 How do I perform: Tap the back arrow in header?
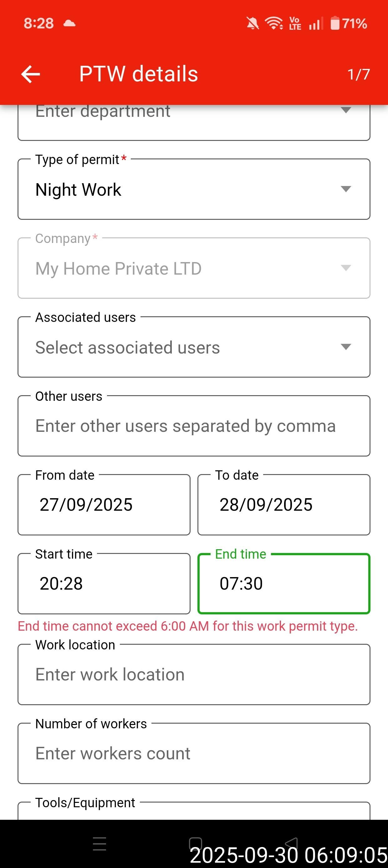click(31, 74)
